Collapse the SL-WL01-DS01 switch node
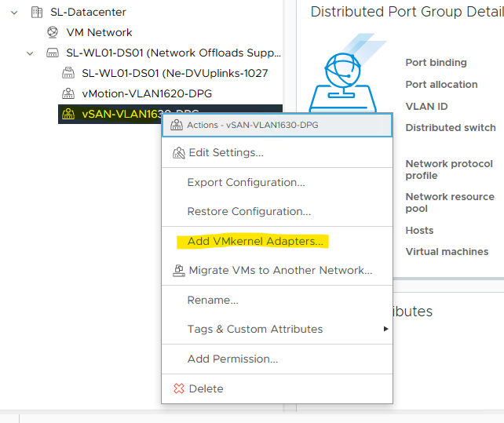Screen dimensions: 504x423 [x=30, y=53]
